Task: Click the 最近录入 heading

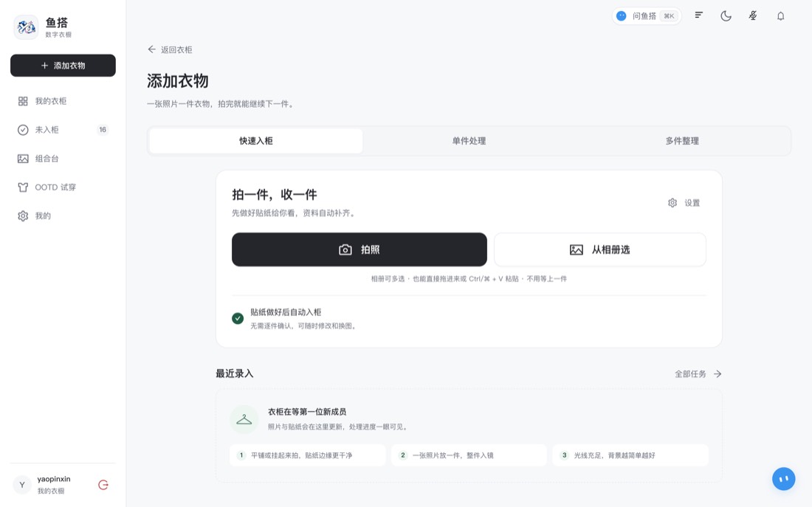Action: click(235, 374)
